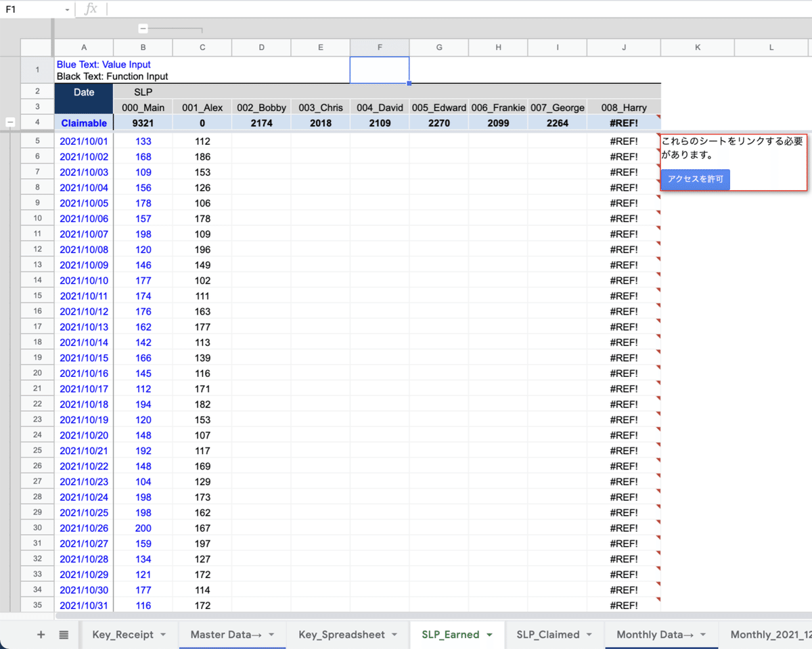Image resolution: width=812 pixels, height=649 pixels.
Task: Click the 008_Harry column label
Action: [x=624, y=108]
